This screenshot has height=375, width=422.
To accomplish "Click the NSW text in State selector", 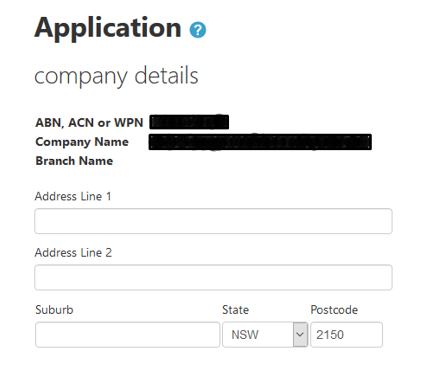I will point(245,335).
